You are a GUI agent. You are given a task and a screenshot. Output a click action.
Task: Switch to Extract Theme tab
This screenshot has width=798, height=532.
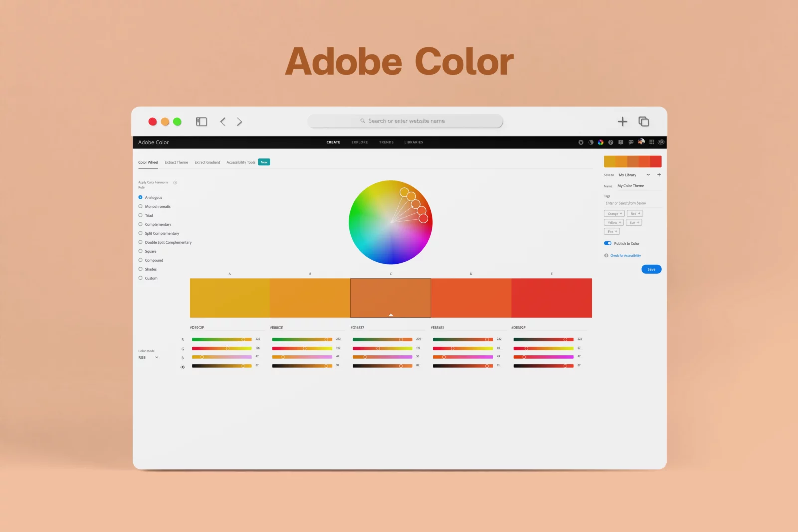pyautogui.click(x=176, y=162)
